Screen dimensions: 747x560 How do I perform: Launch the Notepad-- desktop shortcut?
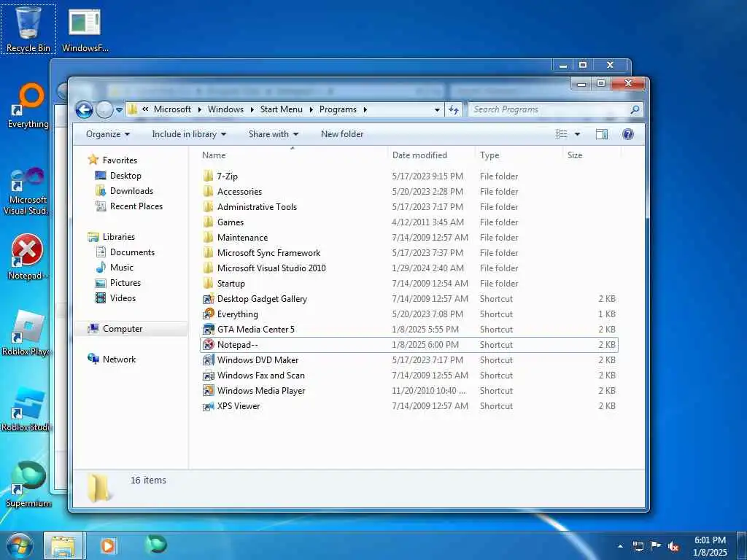point(27,257)
